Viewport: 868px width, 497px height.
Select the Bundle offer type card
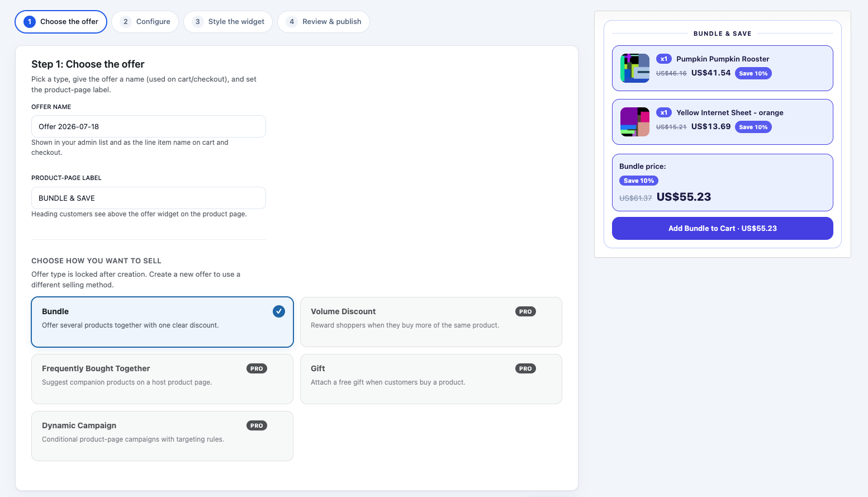point(163,322)
